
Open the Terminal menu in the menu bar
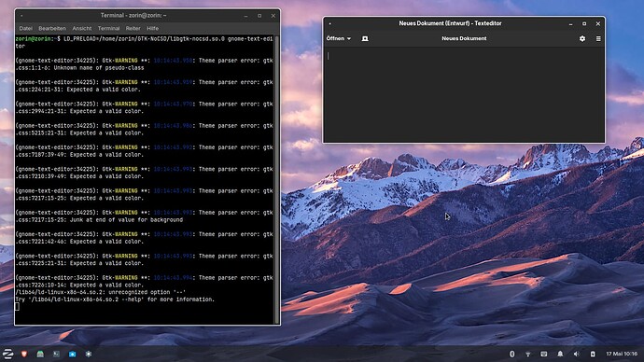pyautogui.click(x=108, y=28)
